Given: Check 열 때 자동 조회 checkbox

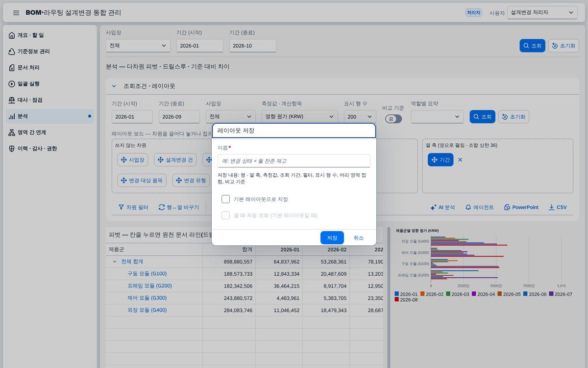Looking at the screenshot, I should 225,215.
